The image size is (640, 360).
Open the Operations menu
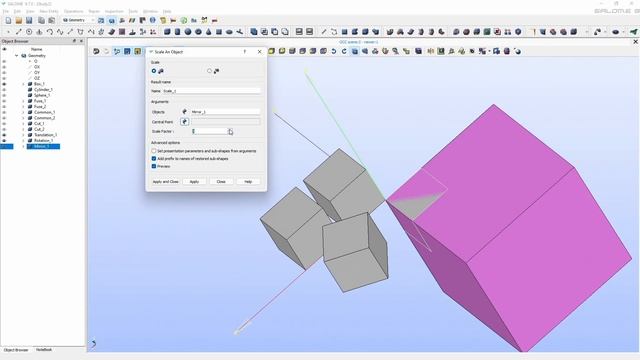[73, 11]
